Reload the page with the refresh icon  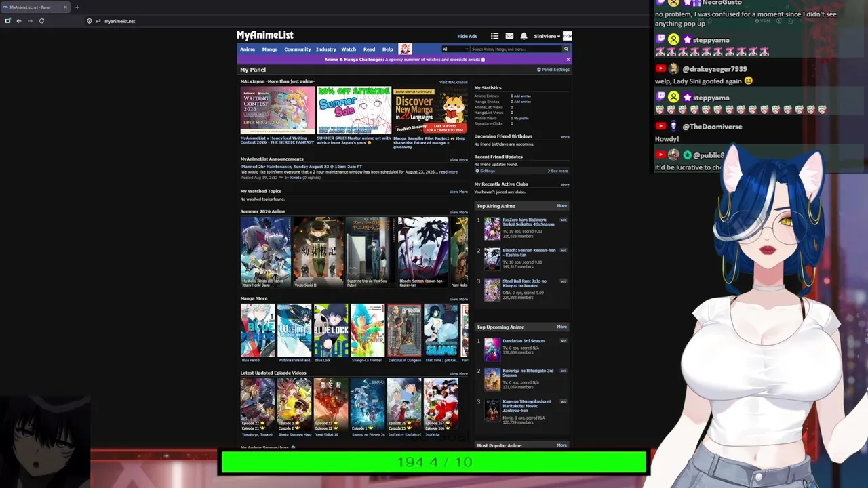(x=41, y=21)
